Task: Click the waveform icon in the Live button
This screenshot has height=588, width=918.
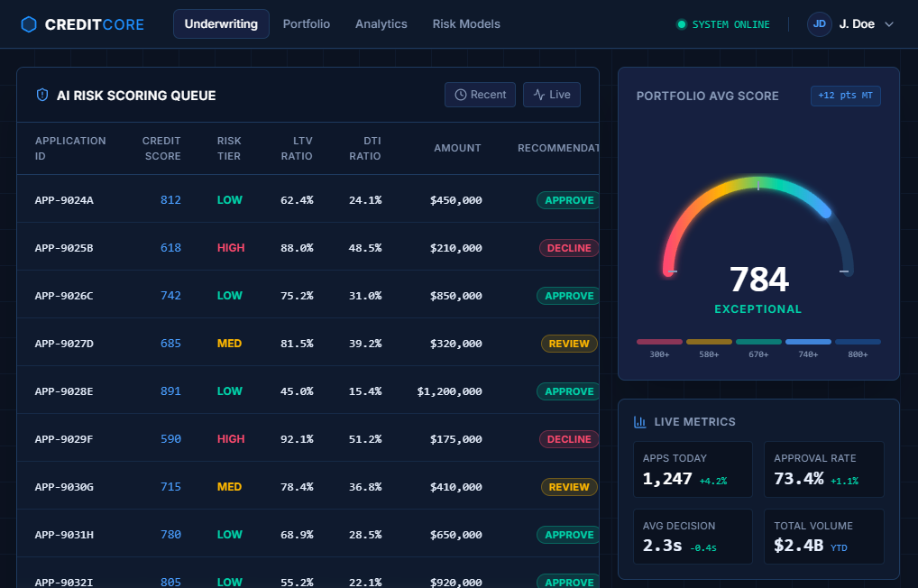Action: point(538,94)
